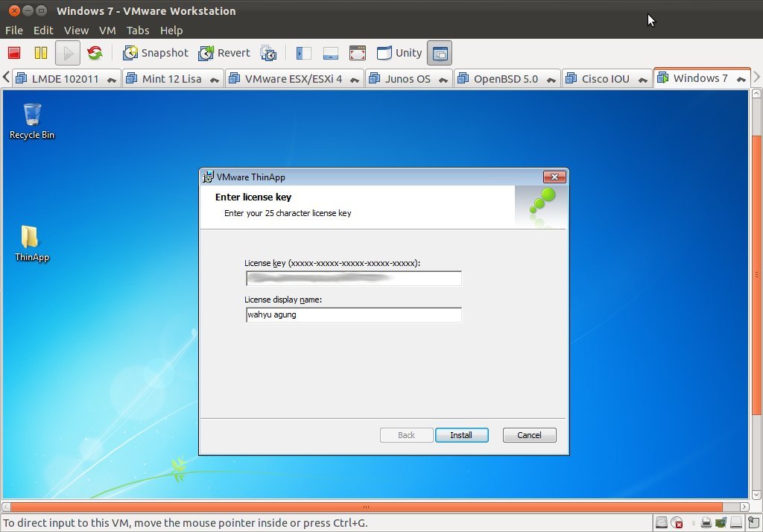This screenshot has height=532, width=763.
Task: Click the left tab scroll arrow
Action: [x=6, y=77]
